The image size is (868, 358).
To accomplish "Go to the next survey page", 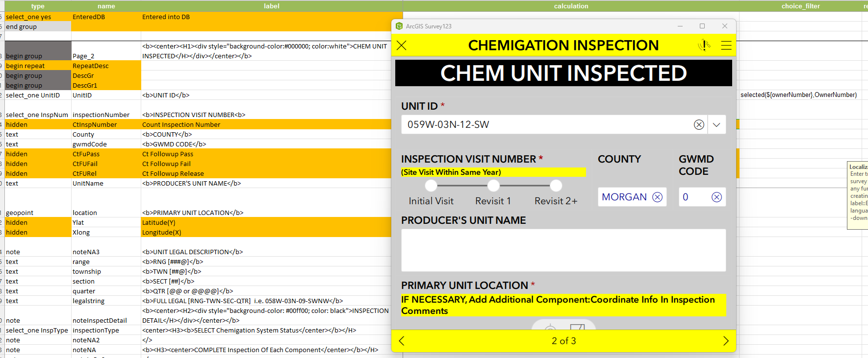I will 726,341.
